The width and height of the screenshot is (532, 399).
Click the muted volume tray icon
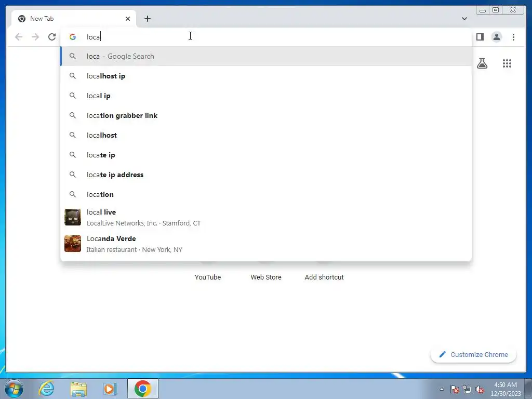[x=480, y=389]
